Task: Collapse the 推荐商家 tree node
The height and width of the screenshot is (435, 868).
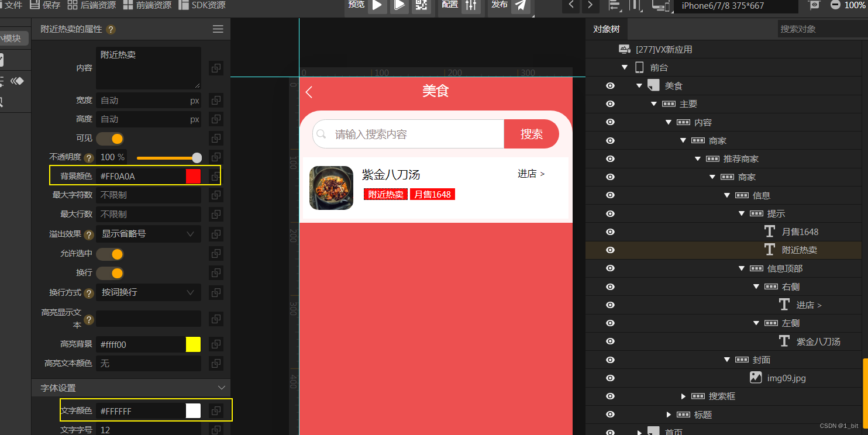Action: pos(698,159)
